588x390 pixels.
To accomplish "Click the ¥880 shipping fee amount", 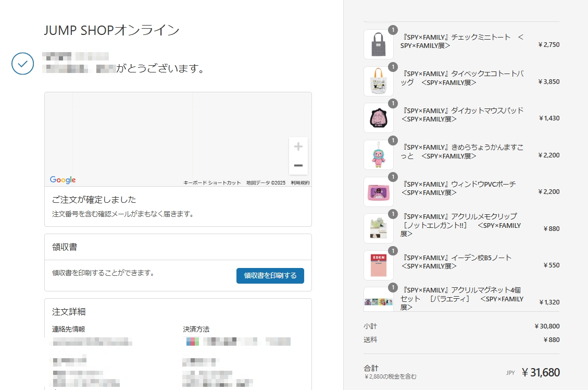I will point(551,340).
